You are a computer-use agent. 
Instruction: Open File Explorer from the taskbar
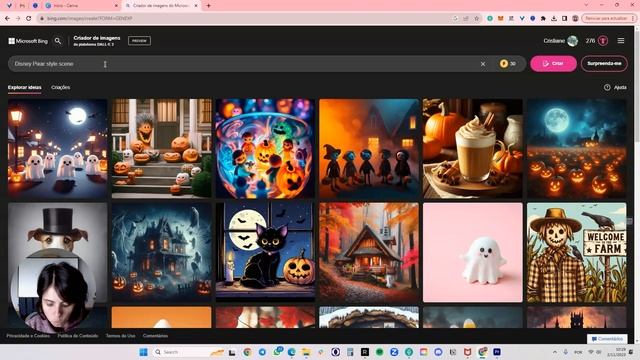point(306,352)
